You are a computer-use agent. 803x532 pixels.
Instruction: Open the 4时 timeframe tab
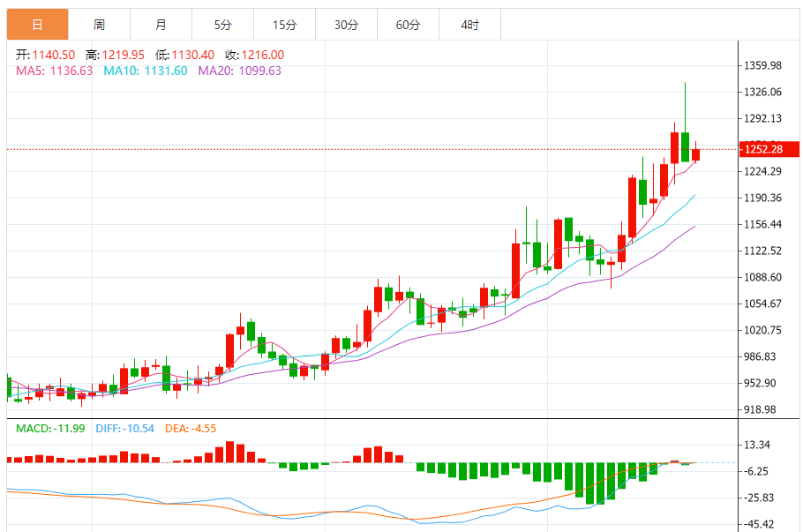(469, 24)
